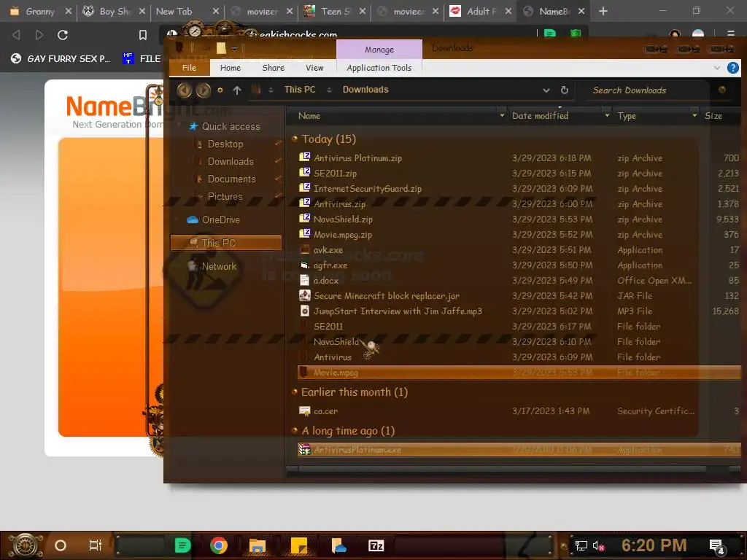
Task: Click the Manage contextual tab
Action: 379,50
